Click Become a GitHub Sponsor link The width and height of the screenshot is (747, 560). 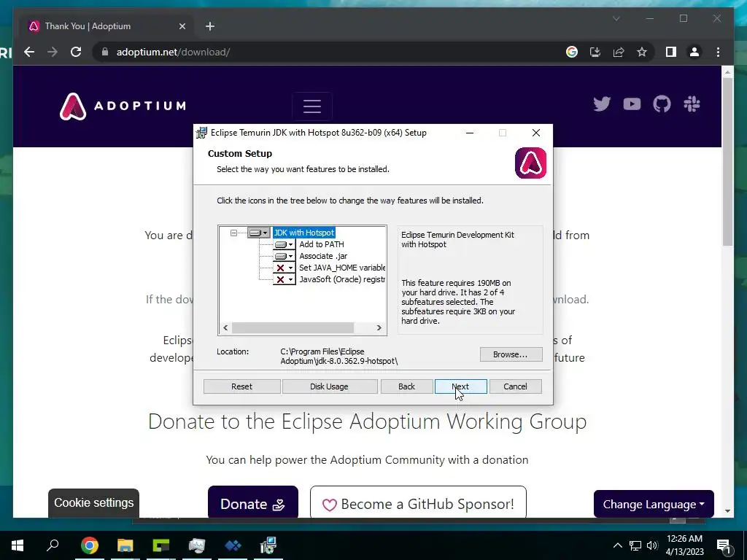coord(418,503)
